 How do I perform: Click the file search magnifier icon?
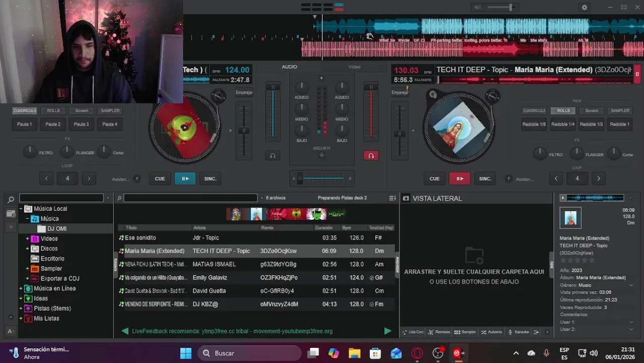[119, 198]
